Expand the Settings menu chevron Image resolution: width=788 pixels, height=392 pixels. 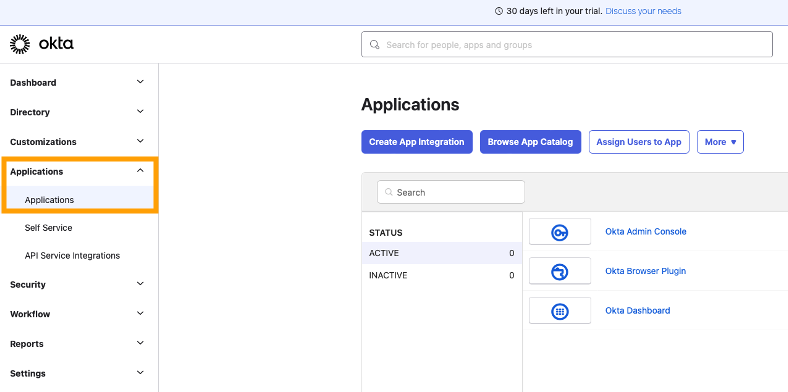pyautogui.click(x=140, y=373)
